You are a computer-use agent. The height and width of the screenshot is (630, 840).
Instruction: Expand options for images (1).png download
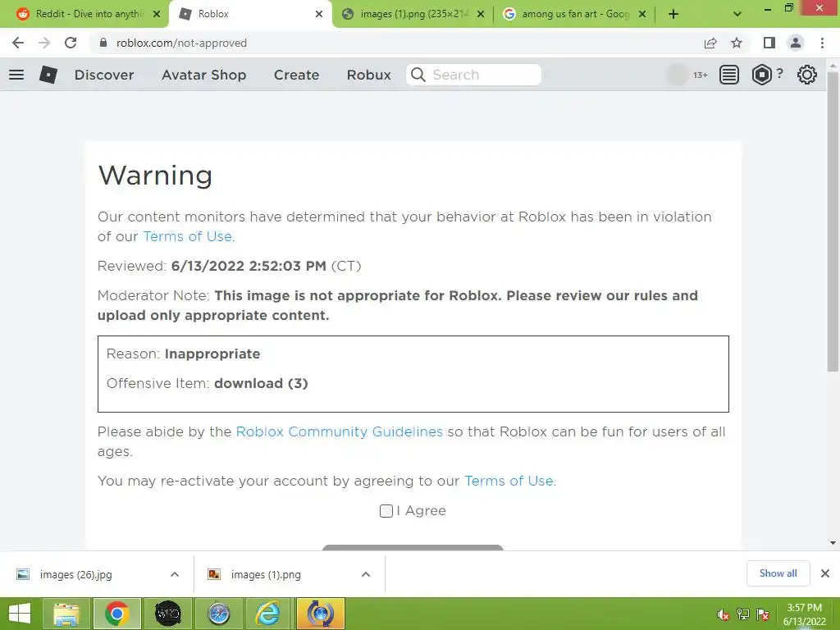pyautogui.click(x=366, y=574)
